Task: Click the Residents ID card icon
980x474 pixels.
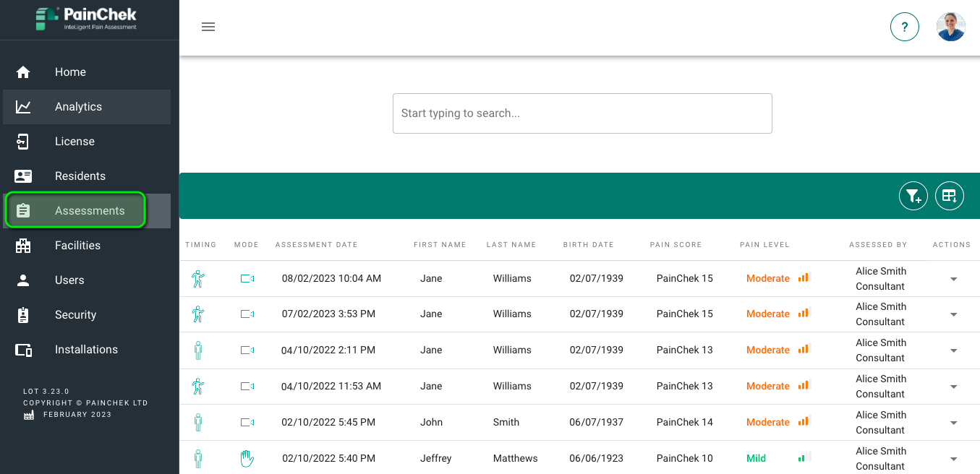Action: tap(23, 176)
